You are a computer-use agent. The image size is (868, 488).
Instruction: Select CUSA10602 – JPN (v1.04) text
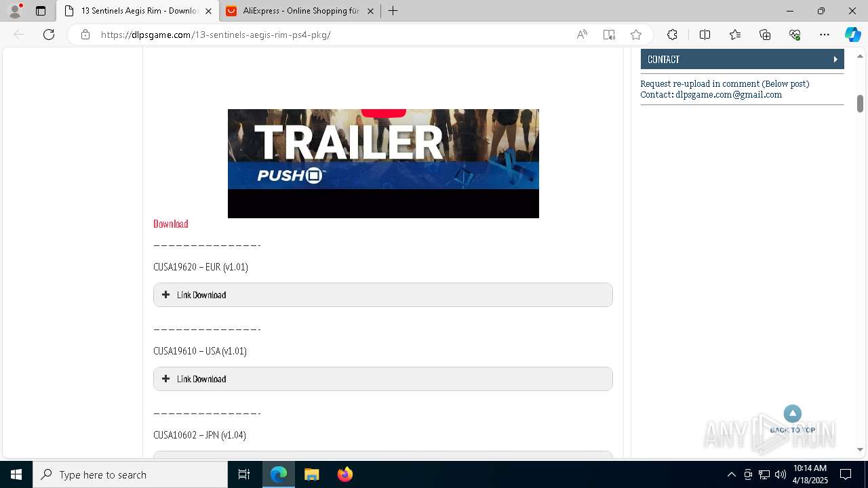tap(199, 435)
